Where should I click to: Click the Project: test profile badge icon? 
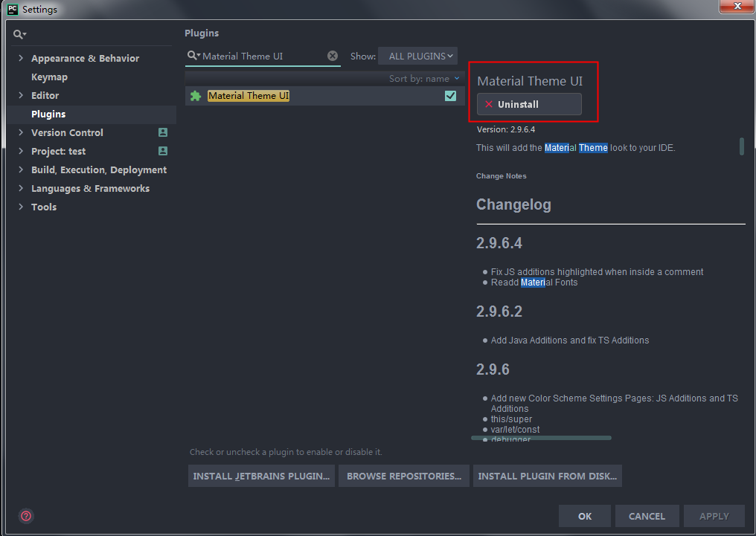(163, 151)
